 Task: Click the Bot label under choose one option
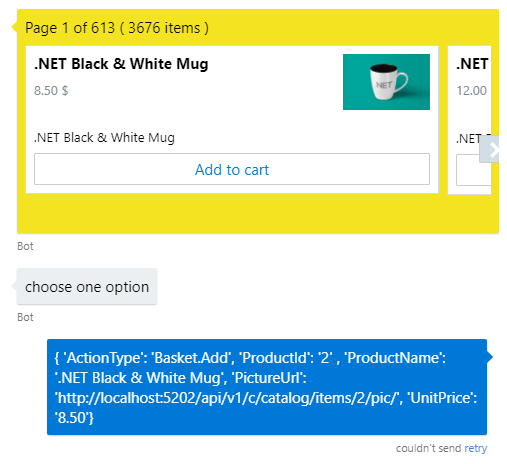25,317
